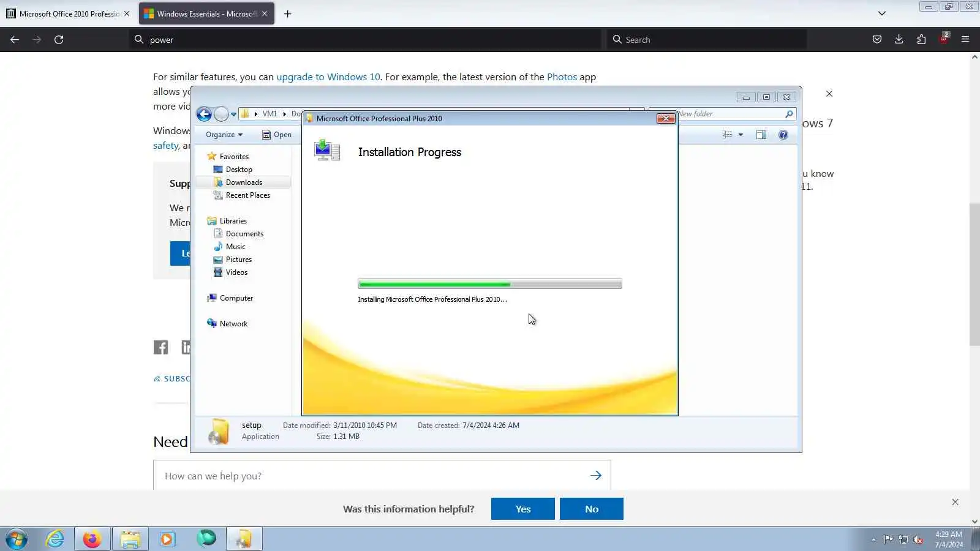The height and width of the screenshot is (551, 980).
Task: Open the browser extensions menu
Action: pyautogui.click(x=921, y=40)
